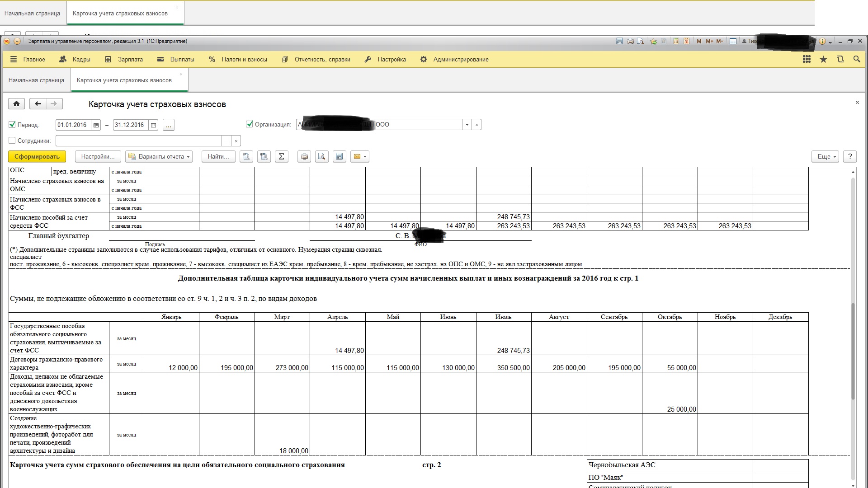Open the Еще dropdown menu
Image resolution: width=868 pixels, height=488 pixels.
pos(826,156)
